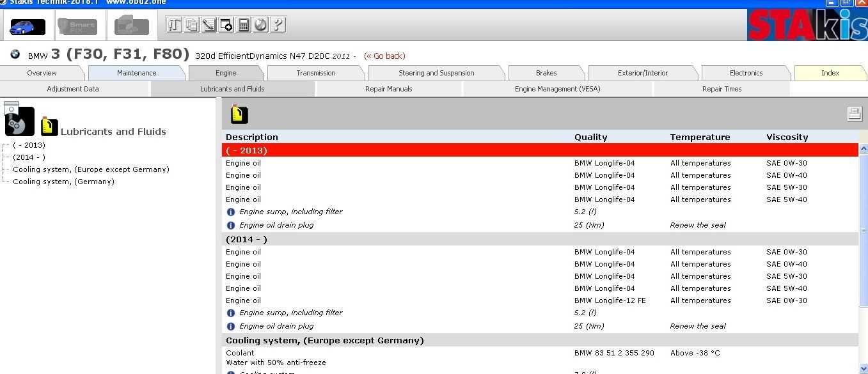This screenshot has height=374, width=868.
Task: Select the Lubricants and Fluids sub-tab
Action: [x=232, y=89]
